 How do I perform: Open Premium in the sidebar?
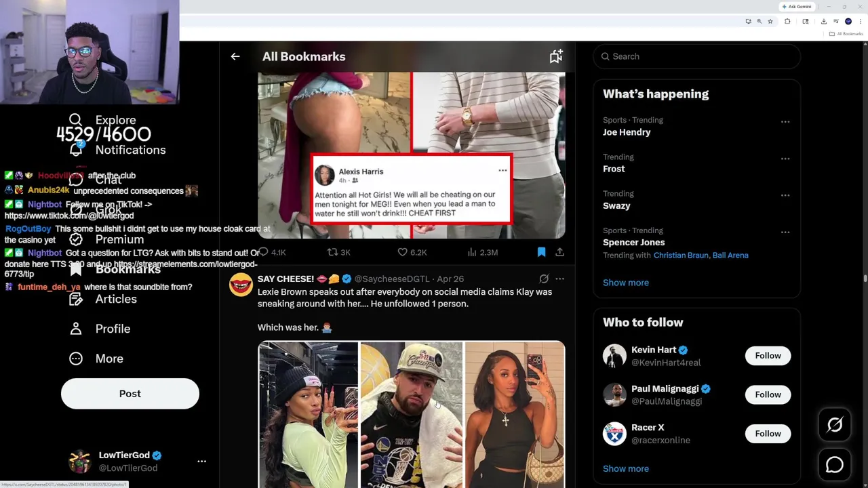click(x=106, y=239)
